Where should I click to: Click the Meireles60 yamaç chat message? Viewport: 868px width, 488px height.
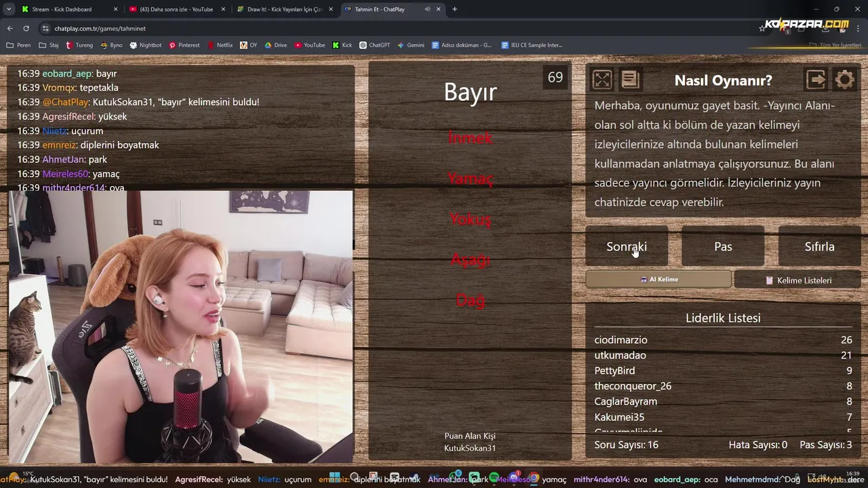pos(68,174)
